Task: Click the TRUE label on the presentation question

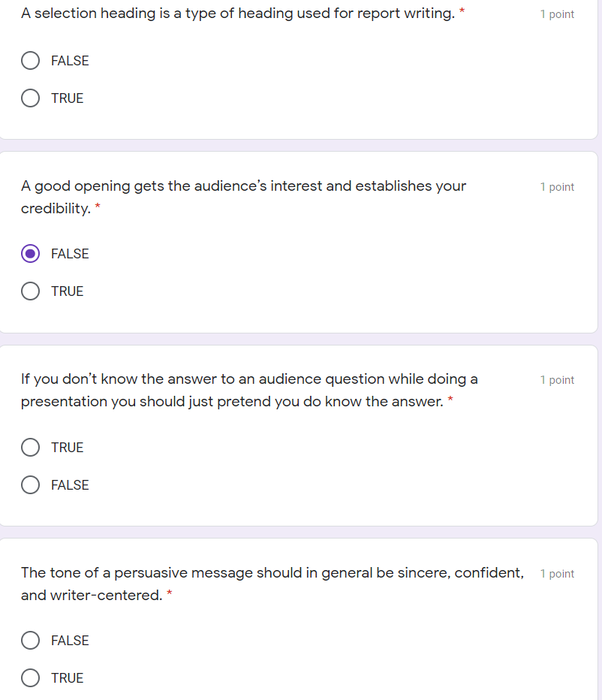Action: (x=67, y=447)
